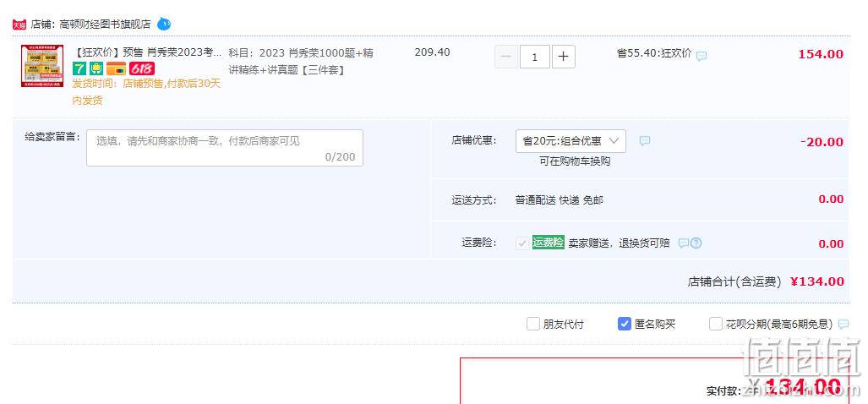Click the green 7-day return badge
Image resolution: width=868 pixels, height=404 pixels.
(x=79, y=68)
